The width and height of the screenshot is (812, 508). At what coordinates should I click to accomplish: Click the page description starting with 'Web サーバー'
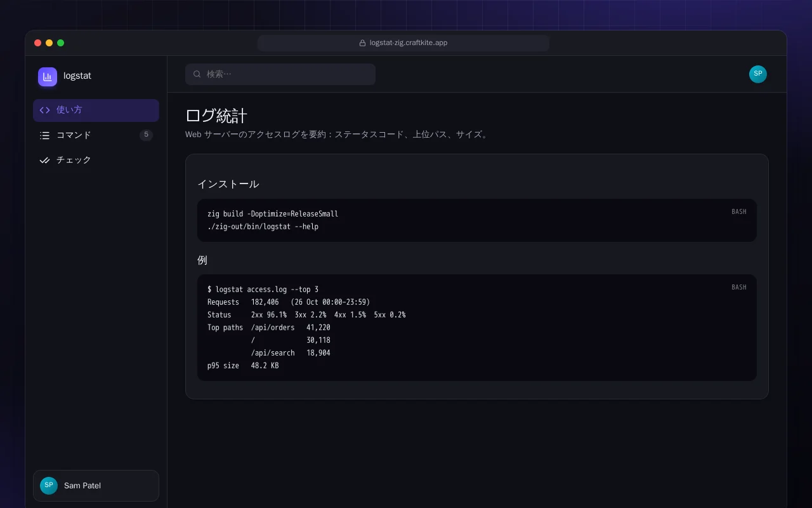click(x=338, y=135)
